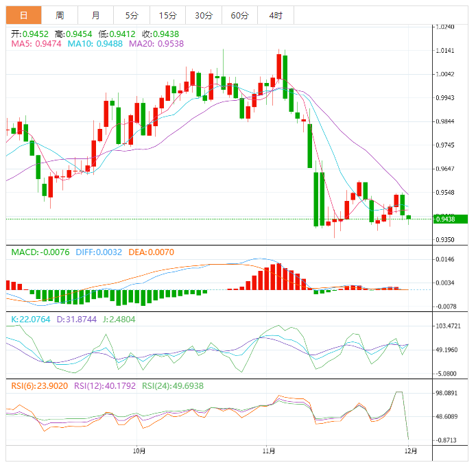This screenshot has height=467, width=476.
Task: Click the 1.0141 price axis label
Action: point(445,51)
